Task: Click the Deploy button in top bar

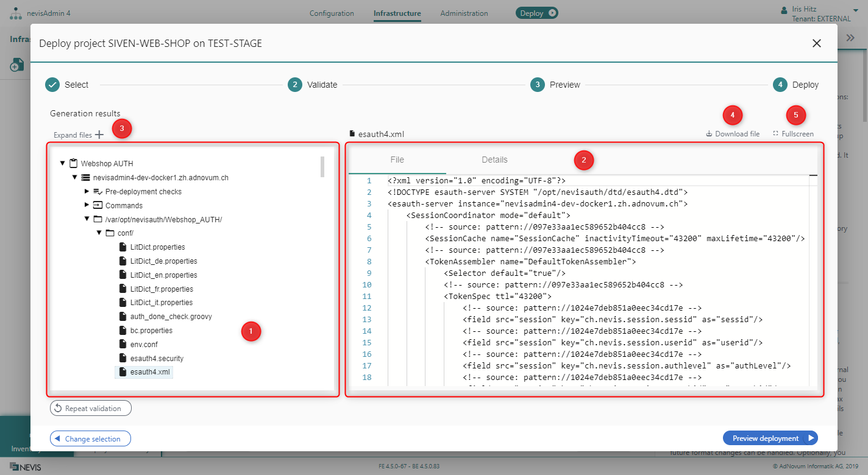Action: (x=537, y=13)
